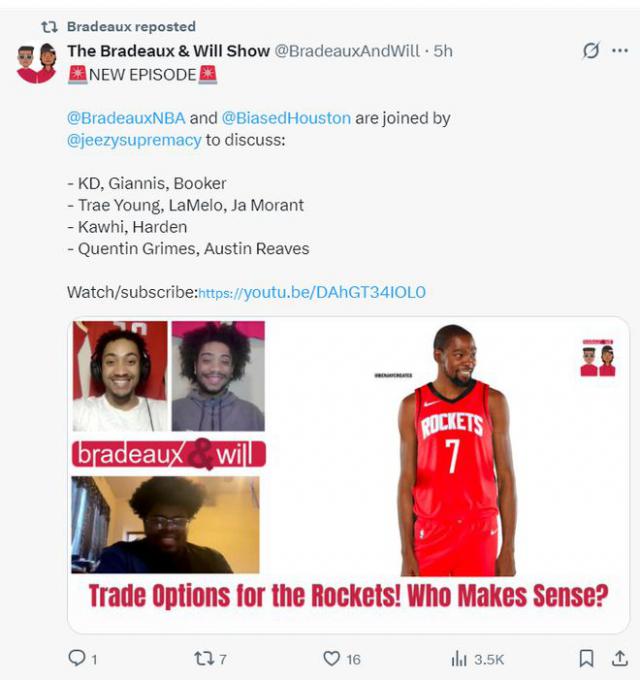
Task: Open the three-dot more options menu
Action: (x=620, y=50)
